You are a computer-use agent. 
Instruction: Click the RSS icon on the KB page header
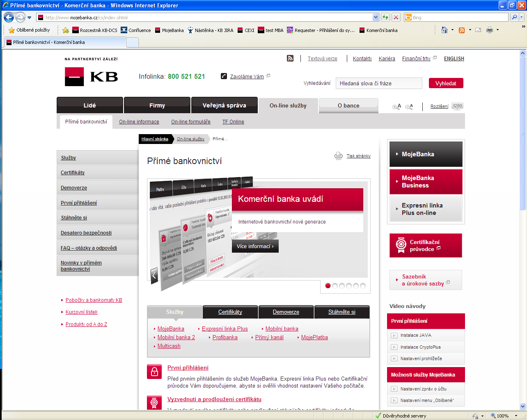coord(290,58)
